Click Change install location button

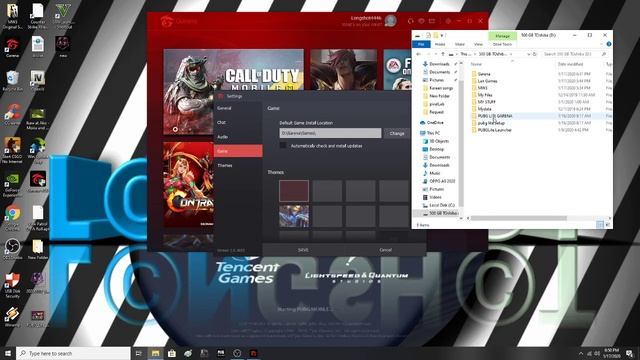396,133
